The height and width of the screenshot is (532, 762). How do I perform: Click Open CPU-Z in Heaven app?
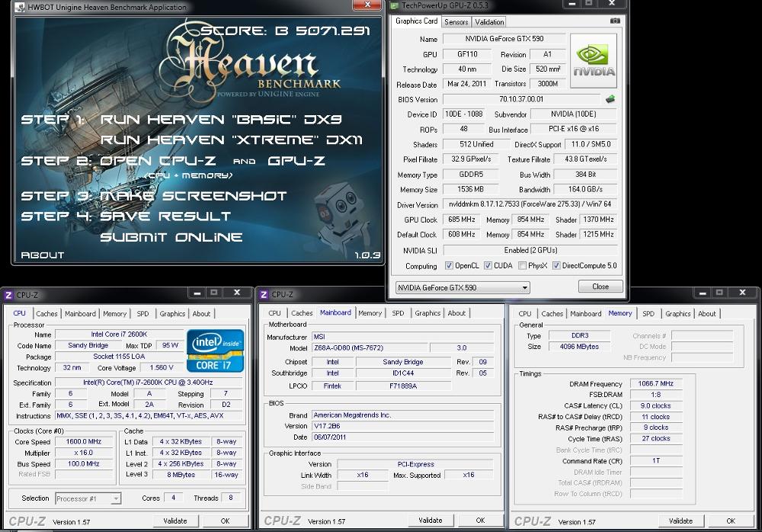[158, 161]
